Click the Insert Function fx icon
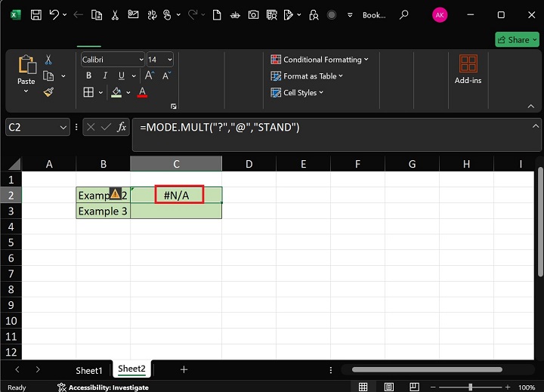This screenshot has width=544, height=392. 122,128
